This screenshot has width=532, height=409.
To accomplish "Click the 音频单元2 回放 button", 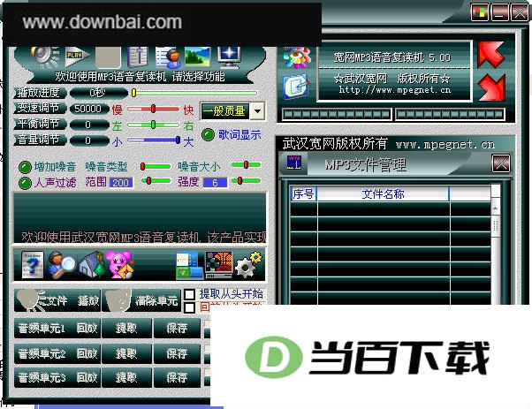I will (57, 353).
